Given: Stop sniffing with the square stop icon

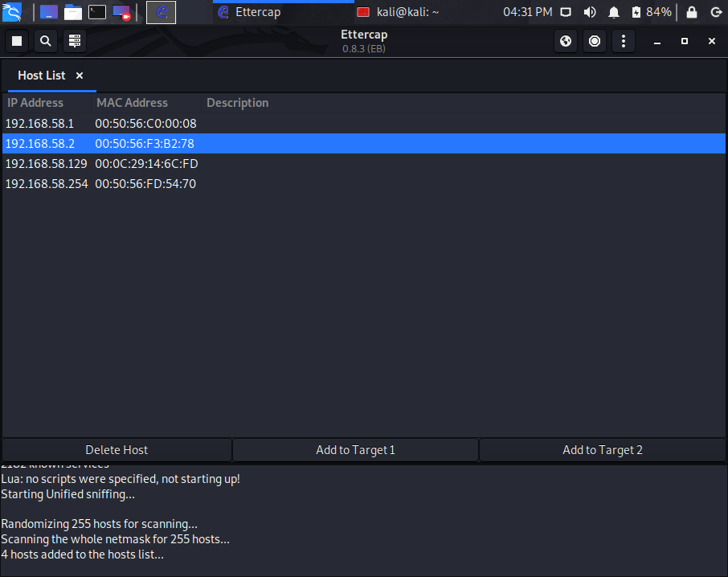Looking at the screenshot, I should click(x=17, y=41).
